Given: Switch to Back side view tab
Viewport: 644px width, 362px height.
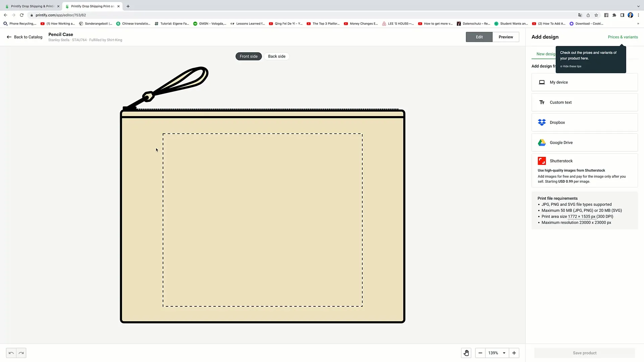Looking at the screenshot, I should (276, 56).
